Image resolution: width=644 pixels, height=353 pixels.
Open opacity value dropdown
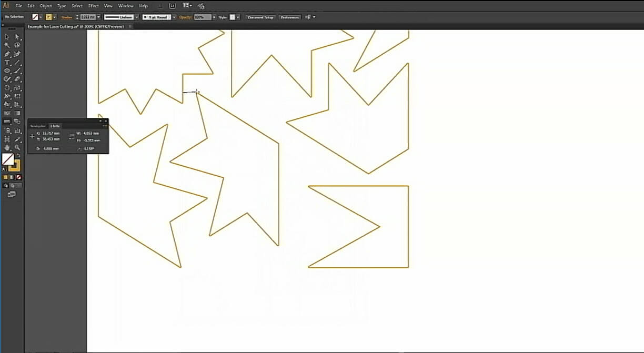(x=214, y=17)
